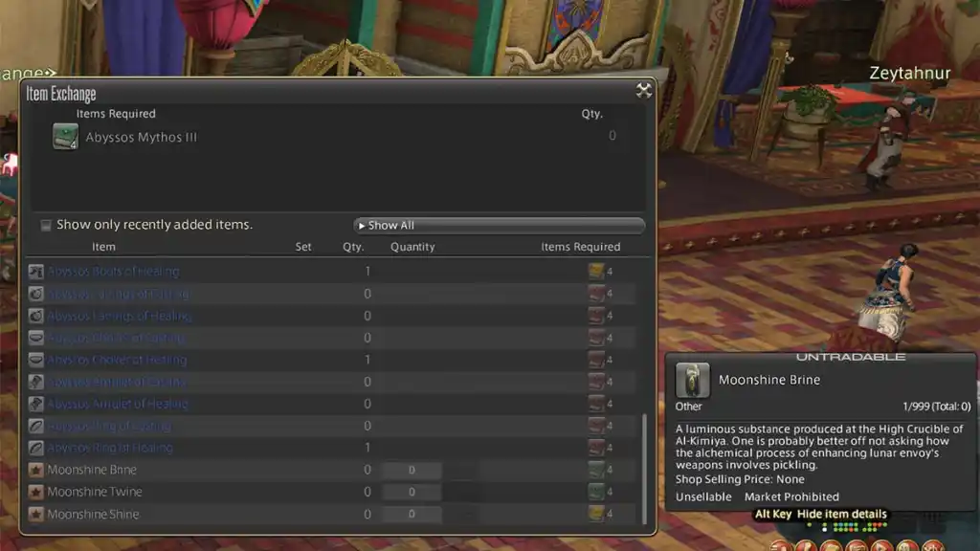Click the Moonshine Twine quantity field
This screenshot has width=980, height=551.
[x=412, y=492]
